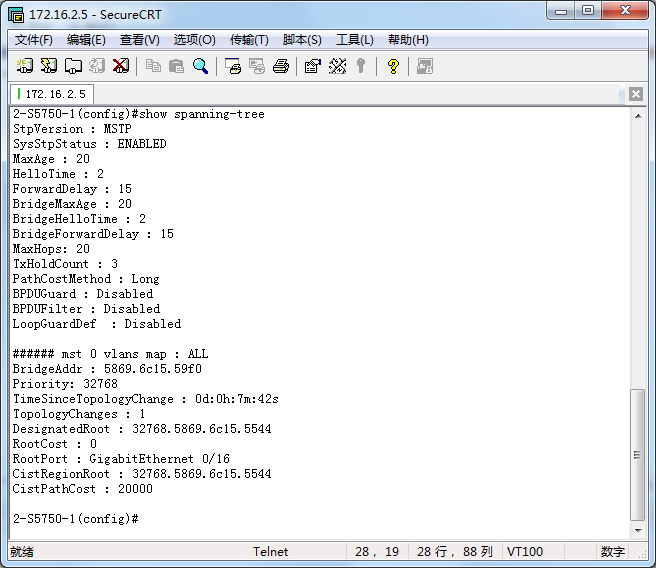The image size is (656, 568).
Task: Open the 文件(F) menu
Action: pyautogui.click(x=34, y=40)
